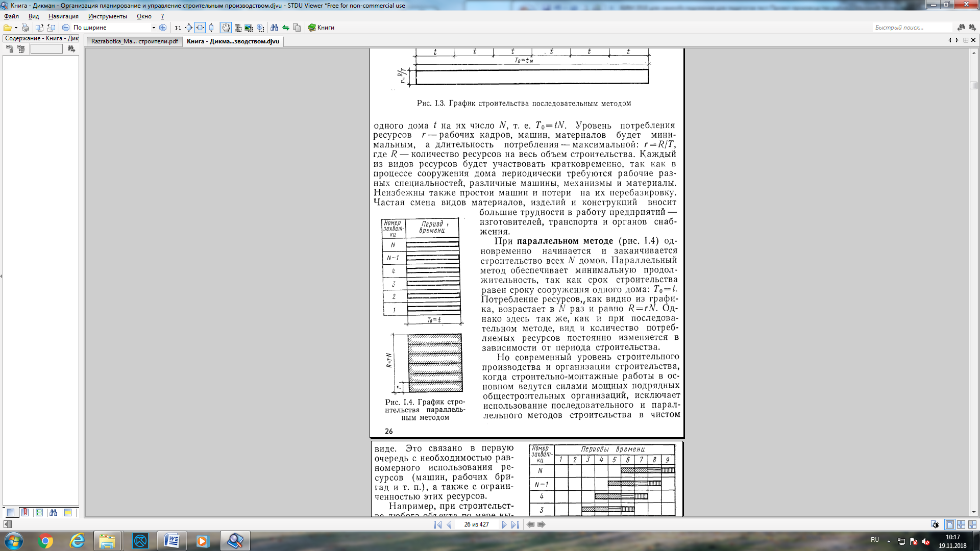Click the zoom out minus button
Screen dimensions: 980x551
pyautogui.click(x=66, y=28)
